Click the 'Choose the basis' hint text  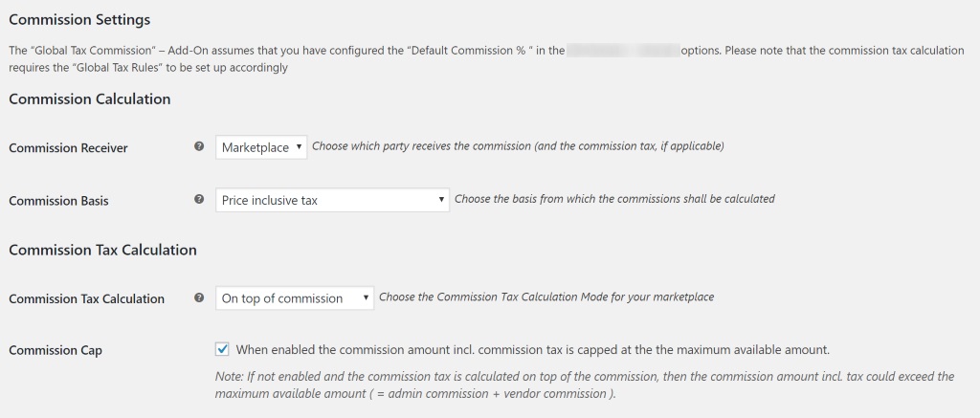pos(614,199)
